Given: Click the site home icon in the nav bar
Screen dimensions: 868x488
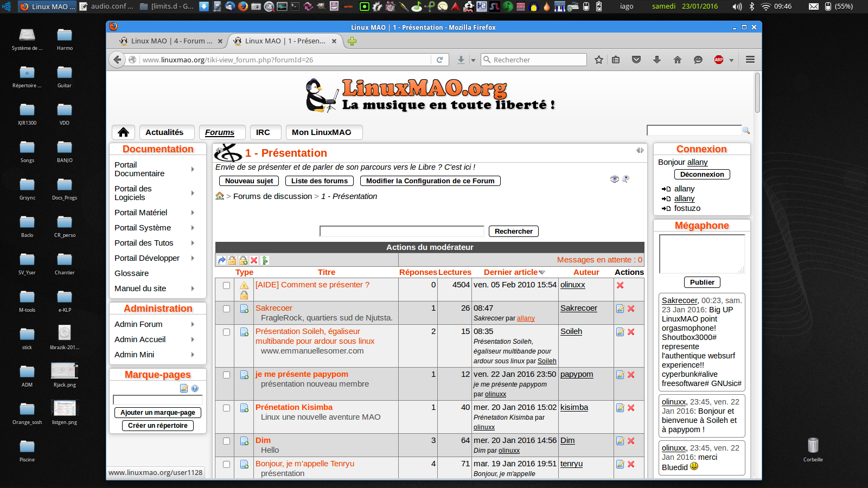Looking at the screenshot, I should (x=124, y=132).
